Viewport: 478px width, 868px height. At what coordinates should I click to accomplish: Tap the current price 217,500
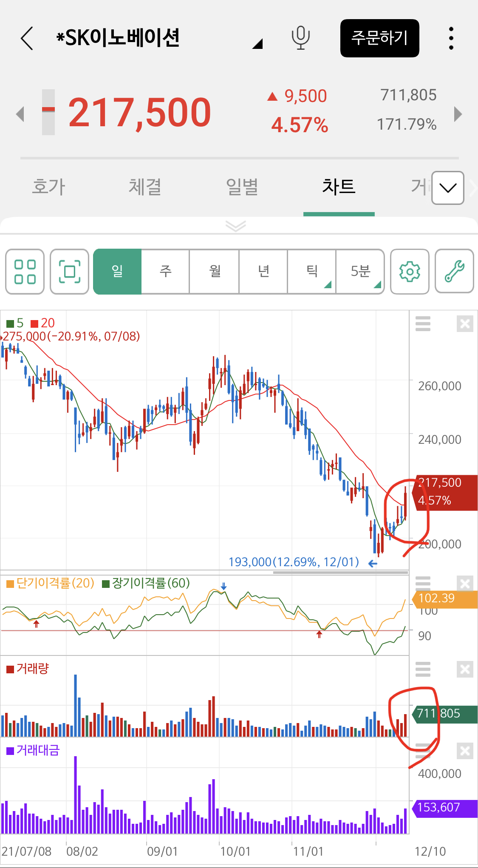pyautogui.click(x=140, y=113)
